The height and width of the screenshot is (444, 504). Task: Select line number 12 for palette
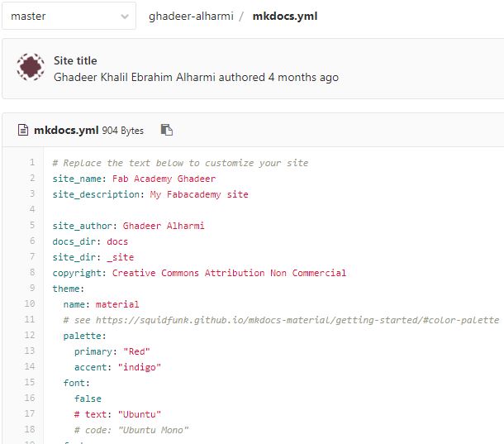(30, 336)
